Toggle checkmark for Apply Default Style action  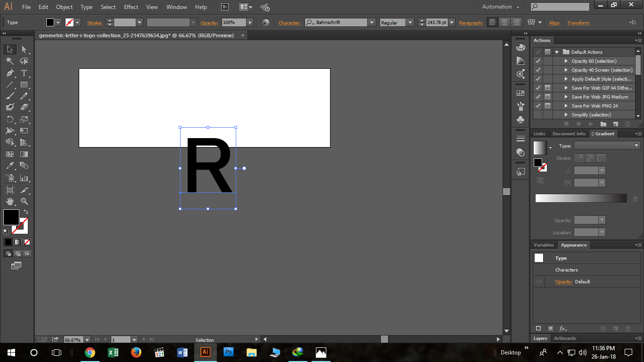[x=538, y=79]
